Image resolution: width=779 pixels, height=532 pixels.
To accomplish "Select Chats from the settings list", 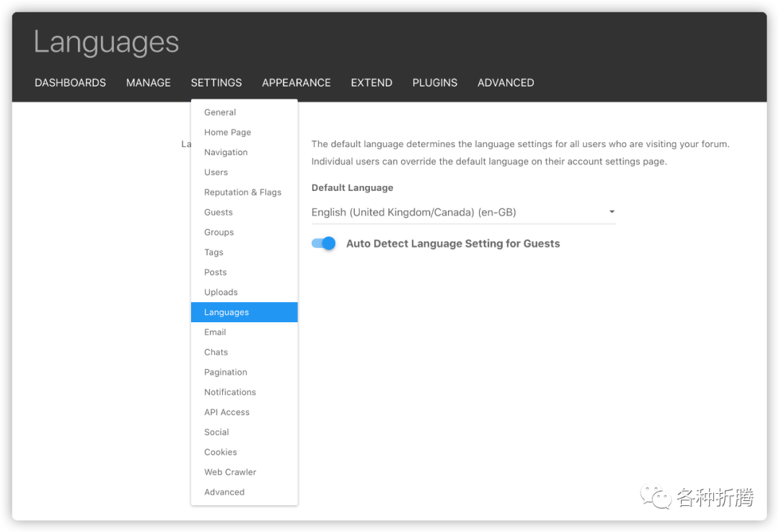I will point(245,353).
